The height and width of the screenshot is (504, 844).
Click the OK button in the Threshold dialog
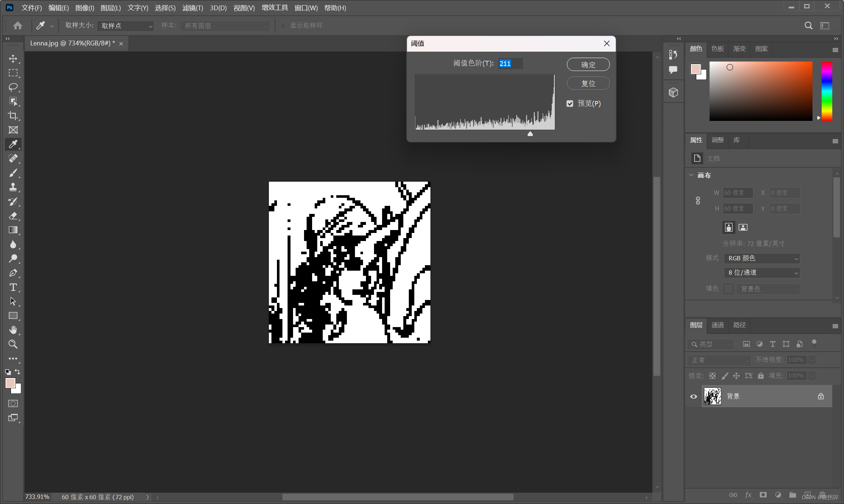point(588,65)
